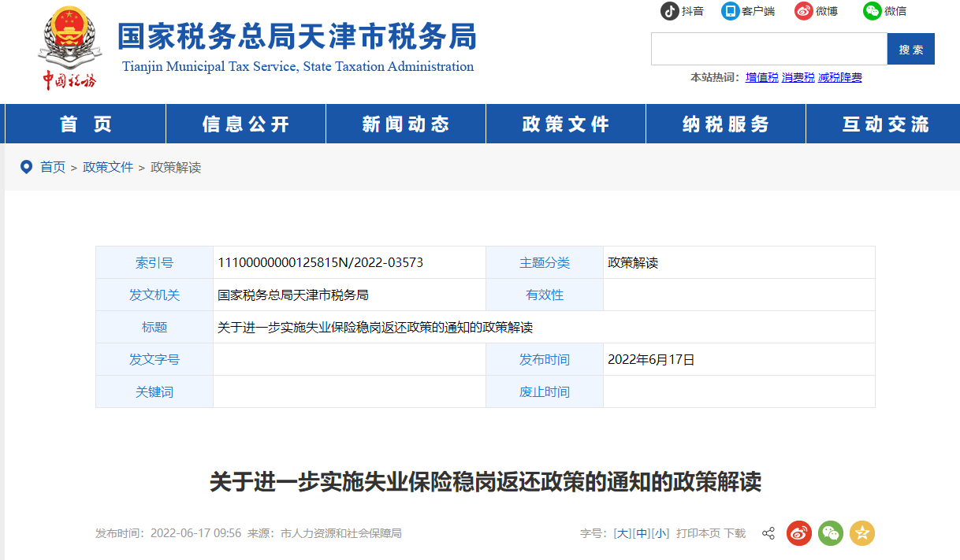The image size is (960, 560).
Task: Click the national emblem tax logo
Action: pos(69,47)
